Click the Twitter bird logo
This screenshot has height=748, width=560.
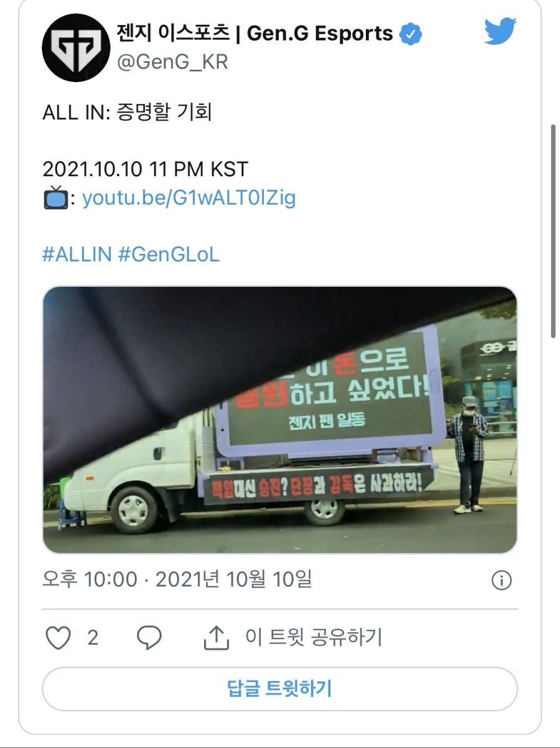[501, 32]
